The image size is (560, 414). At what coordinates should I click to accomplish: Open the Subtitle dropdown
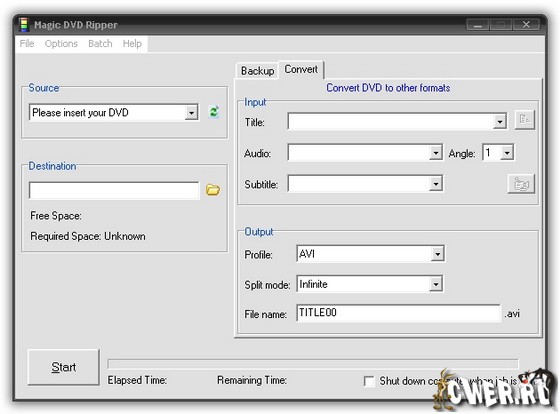435,184
